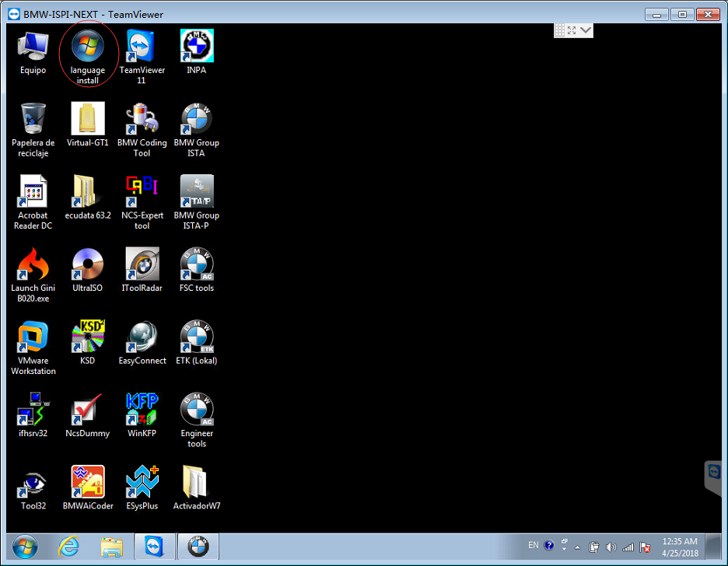Select the IToolRadar shortcut
The image size is (728, 566).
tap(142, 270)
